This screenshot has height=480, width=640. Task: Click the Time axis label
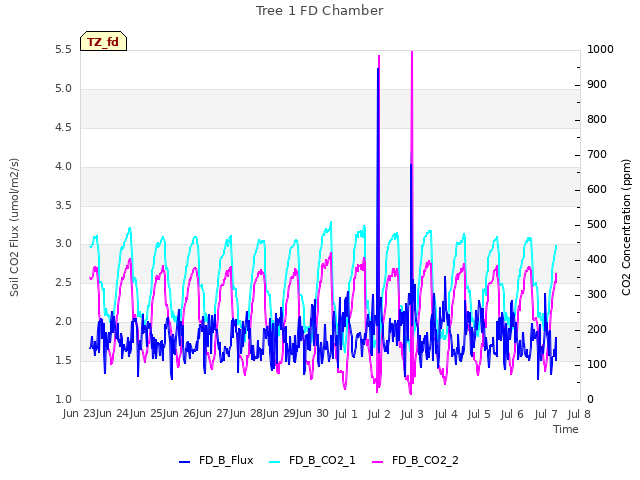[x=566, y=429]
